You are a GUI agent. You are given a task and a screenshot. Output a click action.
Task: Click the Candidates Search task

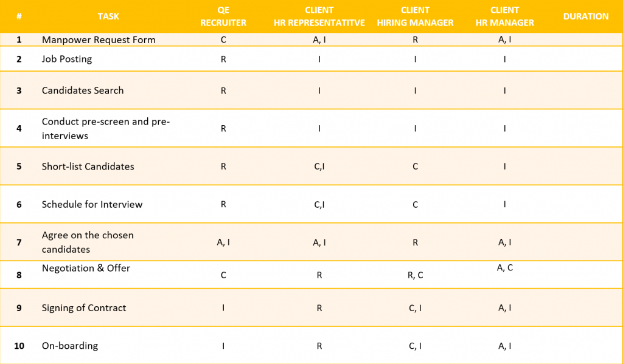click(83, 90)
